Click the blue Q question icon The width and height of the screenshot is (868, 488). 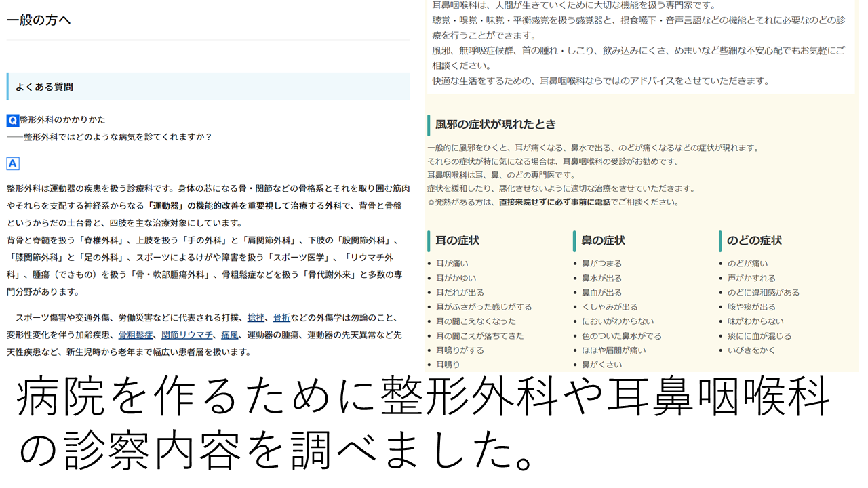[13, 120]
